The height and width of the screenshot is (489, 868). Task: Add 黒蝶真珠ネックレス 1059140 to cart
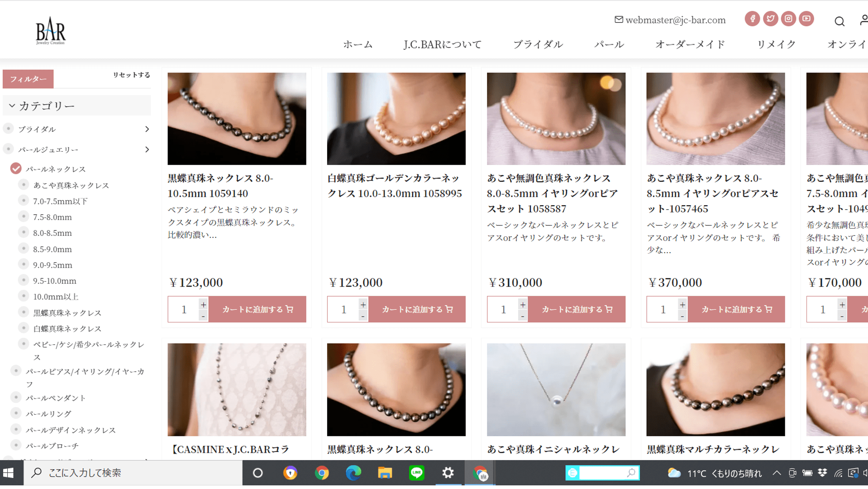[x=257, y=309]
